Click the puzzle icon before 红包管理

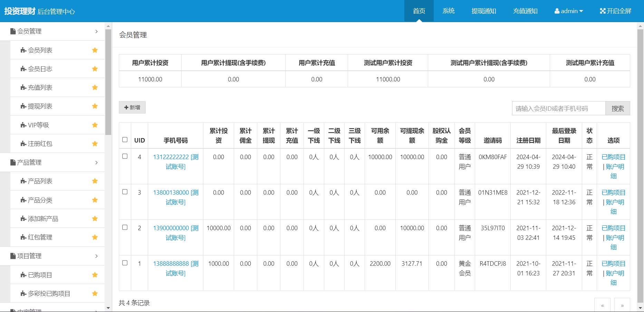coord(23,237)
